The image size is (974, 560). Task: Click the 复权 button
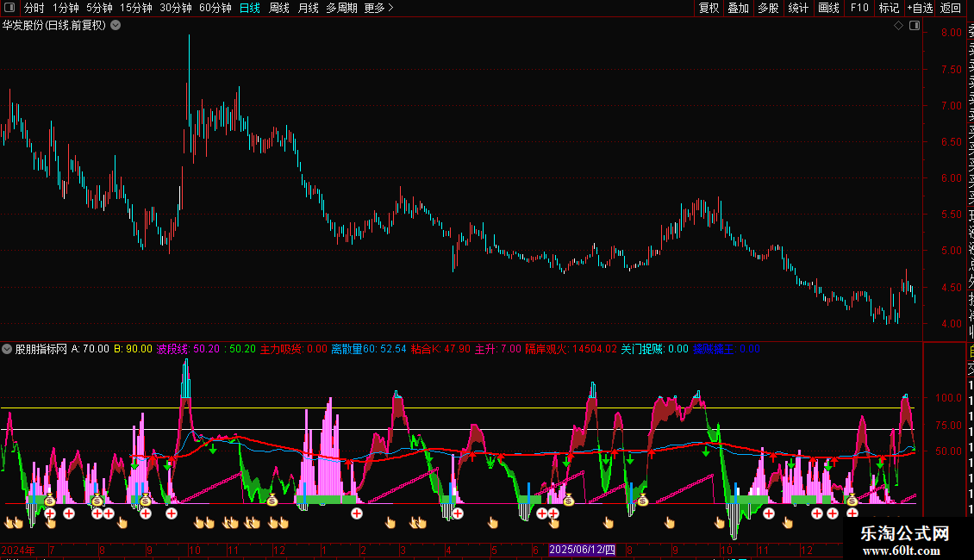pyautogui.click(x=709, y=8)
